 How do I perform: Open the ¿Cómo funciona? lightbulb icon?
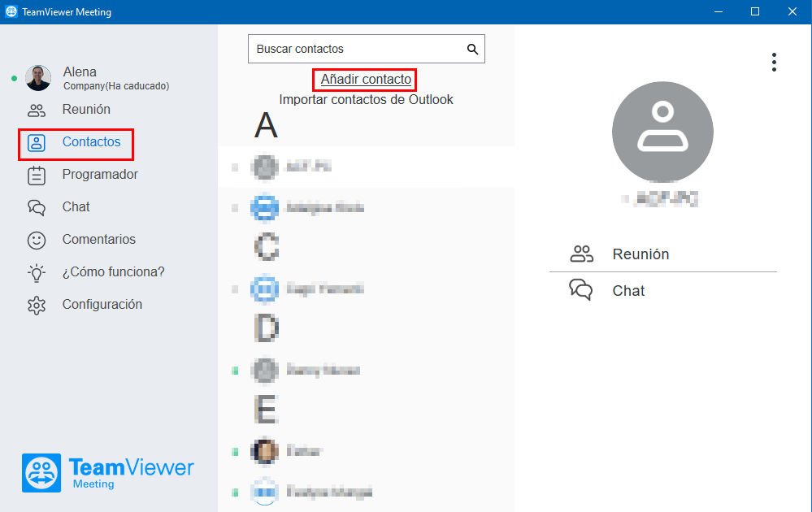[37, 273]
